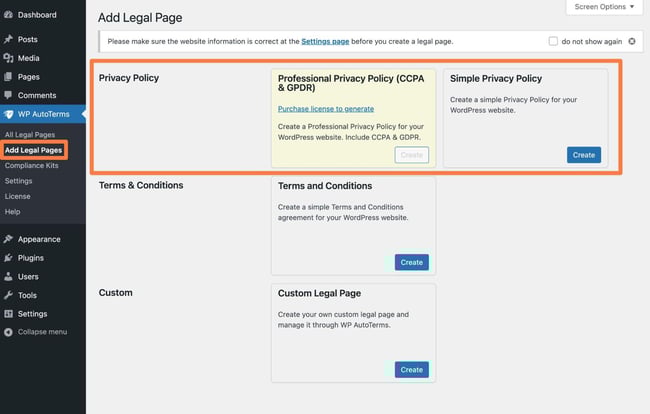Click the Settings sliders icon in sidebar
The image size is (650, 414).
(x=8, y=314)
